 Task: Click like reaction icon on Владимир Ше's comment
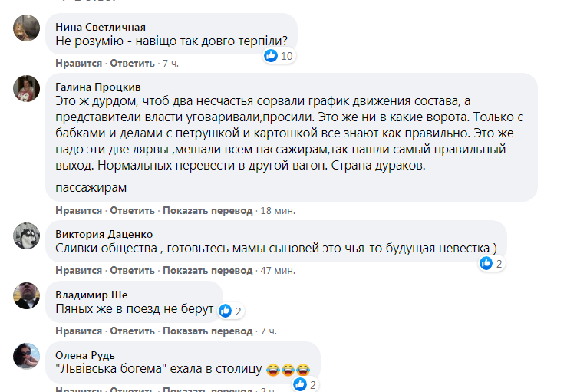226,311
